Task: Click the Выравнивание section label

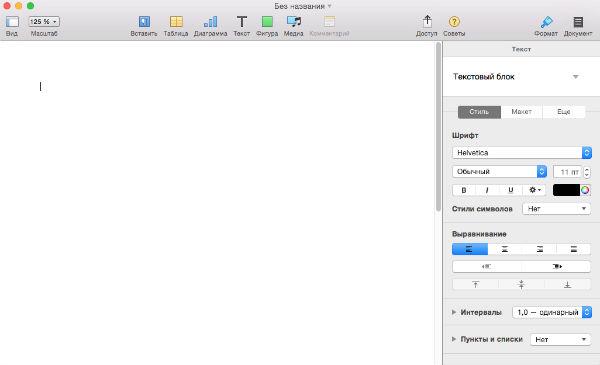Action: 479,234
